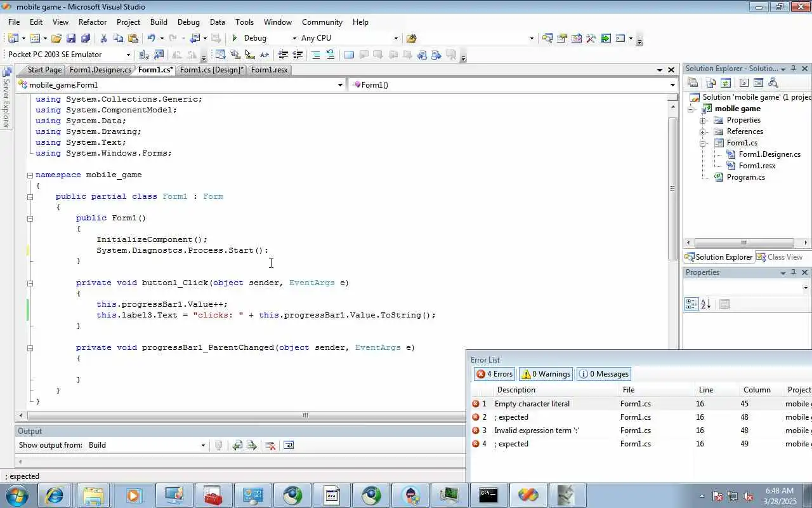Expand the Properties node in Solution Explorer
Viewport: 812px width, 508px height.
[703, 120]
